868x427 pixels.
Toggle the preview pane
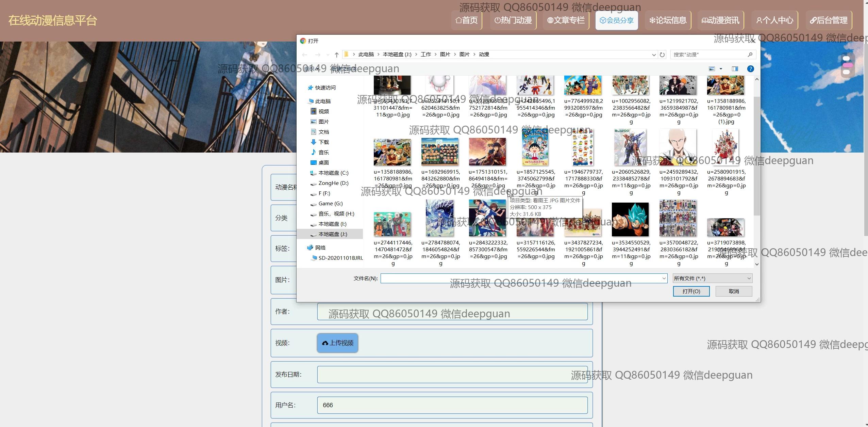click(735, 69)
